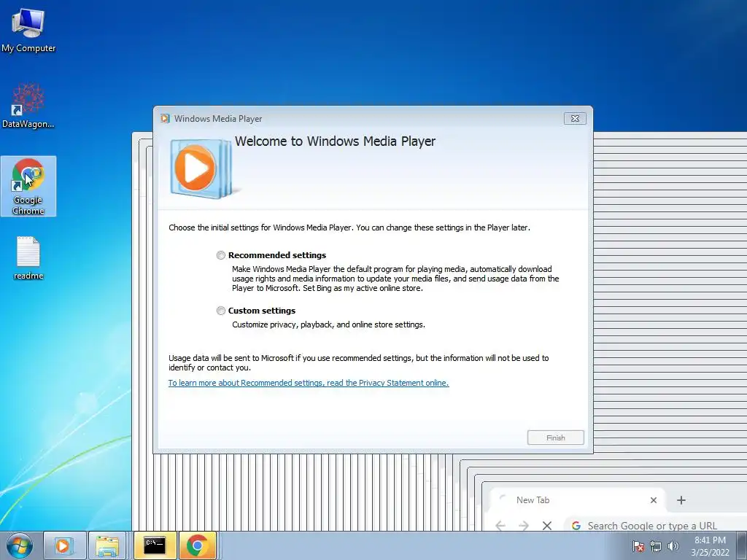Select the New Tab tab in Chrome
The image size is (747, 560).
point(576,500)
